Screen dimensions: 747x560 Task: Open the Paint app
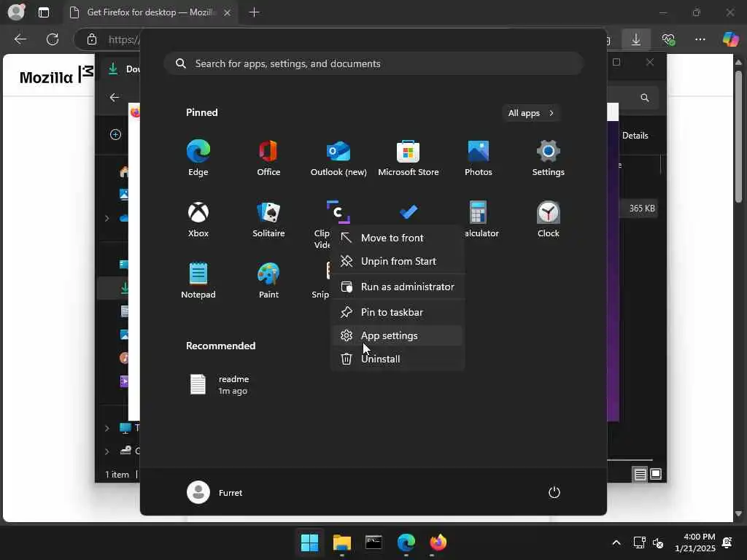coord(268,281)
